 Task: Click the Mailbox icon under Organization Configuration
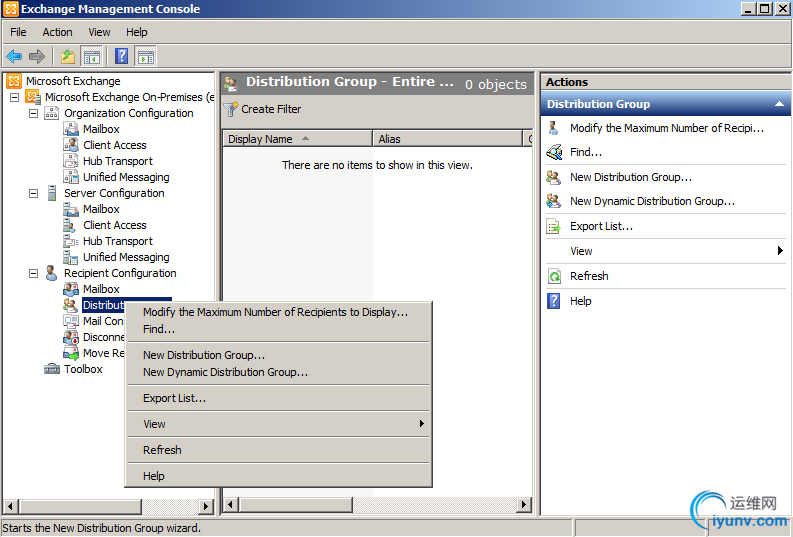(x=71, y=129)
